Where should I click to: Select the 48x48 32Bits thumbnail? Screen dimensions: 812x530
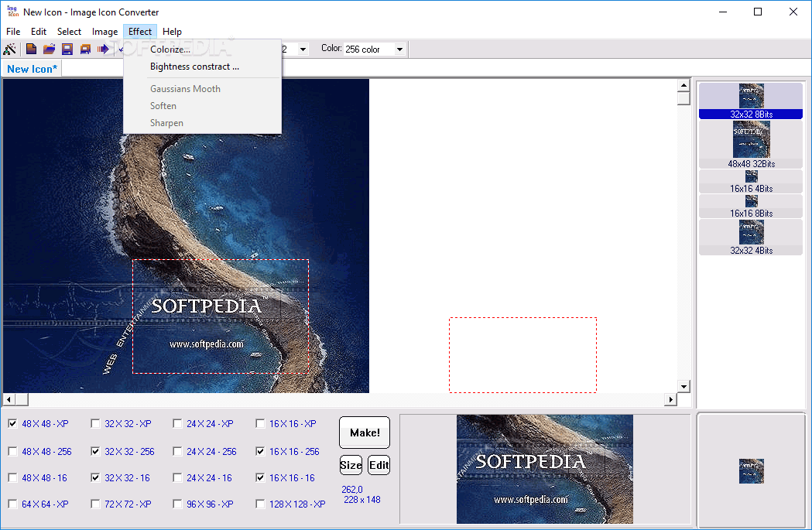(751, 145)
